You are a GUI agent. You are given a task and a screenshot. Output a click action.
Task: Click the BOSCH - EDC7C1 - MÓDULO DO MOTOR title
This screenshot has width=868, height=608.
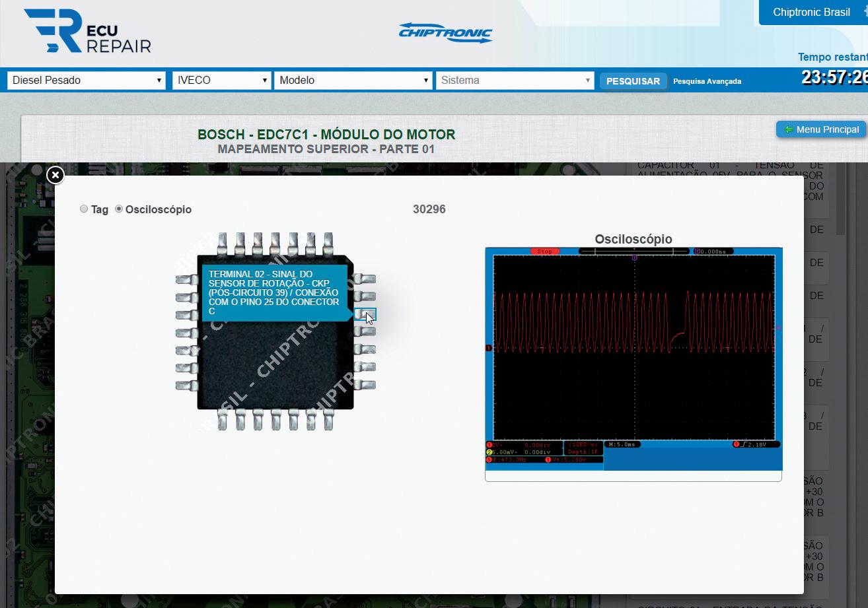coord(326,135)
